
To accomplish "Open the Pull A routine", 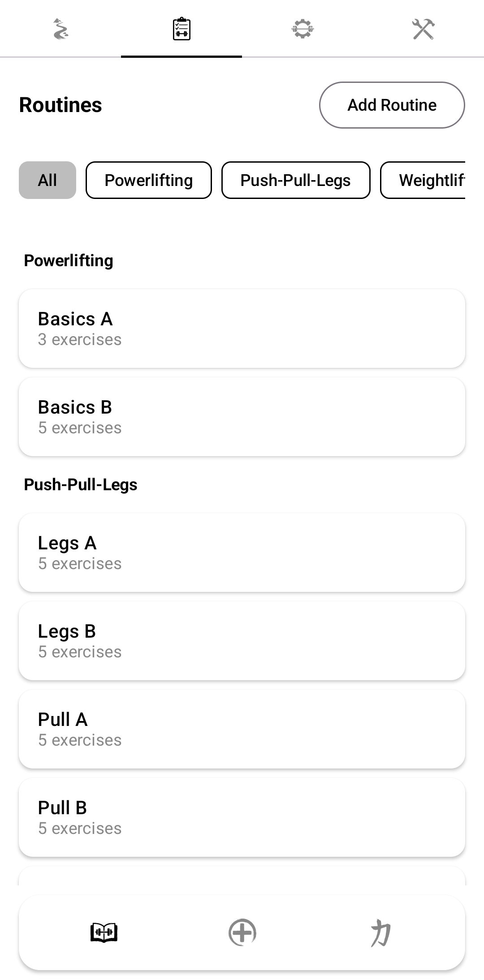I will [242, 729].
